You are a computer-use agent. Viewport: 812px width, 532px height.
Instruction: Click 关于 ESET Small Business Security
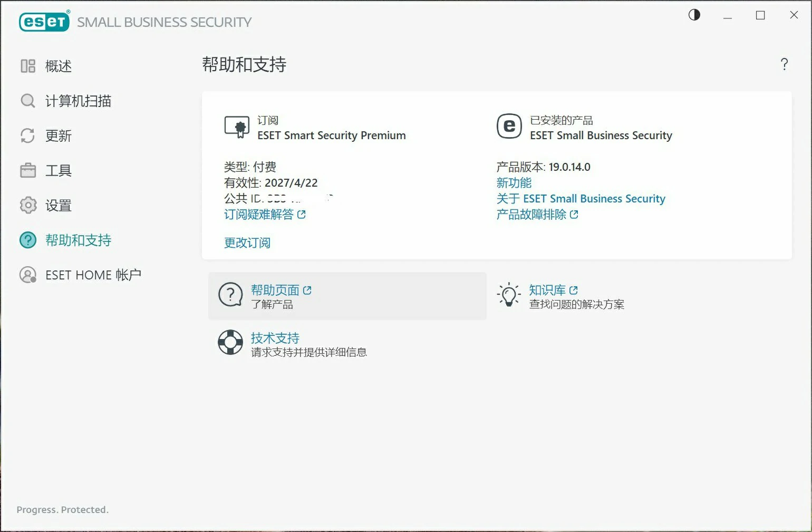point(581,199)
